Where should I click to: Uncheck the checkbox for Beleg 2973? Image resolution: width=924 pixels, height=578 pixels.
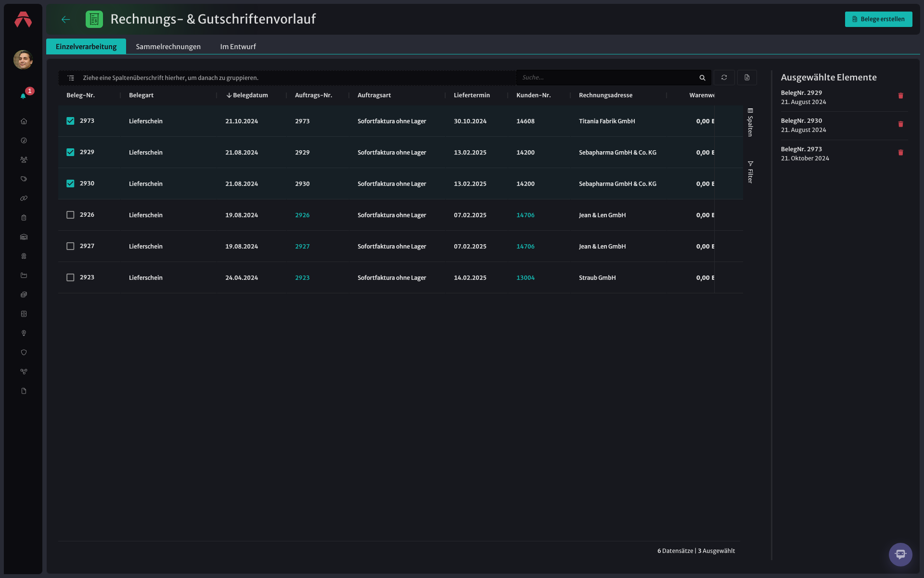pos(70,121)
